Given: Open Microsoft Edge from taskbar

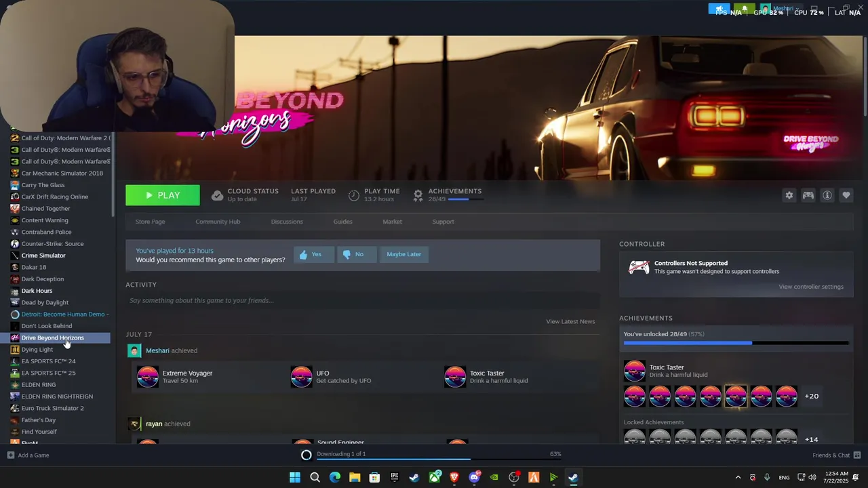Looking at the screenshot, I should (x=334, y=477).
